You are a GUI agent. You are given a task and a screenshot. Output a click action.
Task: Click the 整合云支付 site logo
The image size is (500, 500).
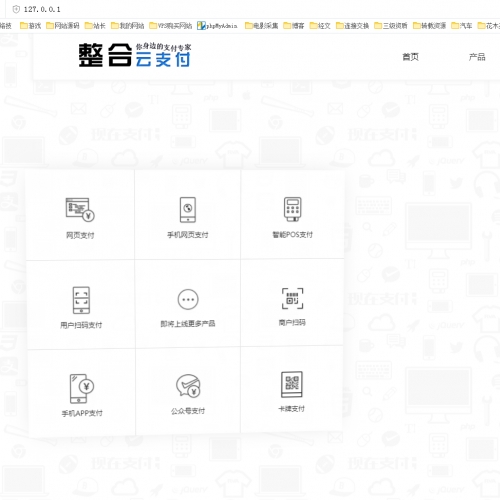point(135,55)
